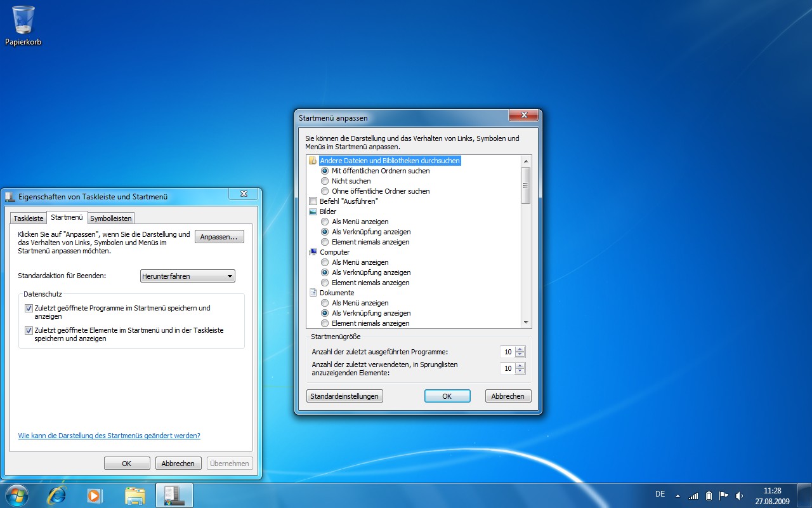The width and height of the screenshot is (812, 508).
Task: Click the Standardeinstellungen button
Action: click(344, 396)
